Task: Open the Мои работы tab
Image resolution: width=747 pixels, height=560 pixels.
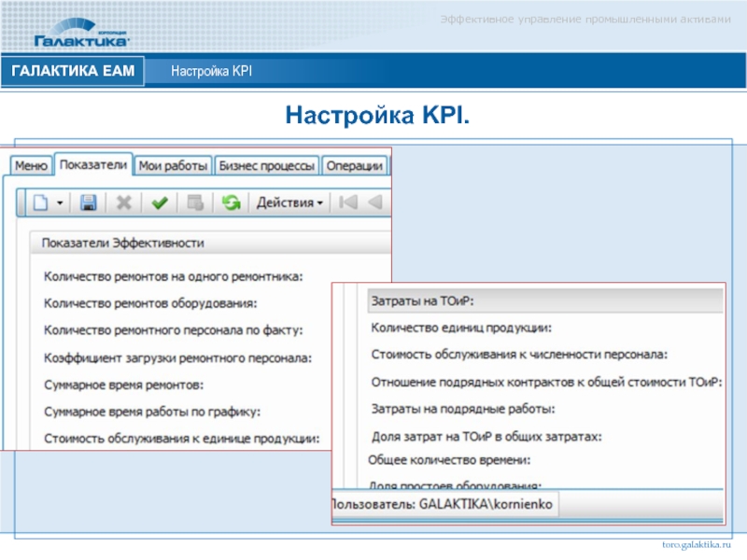Action: click(173, 165)
